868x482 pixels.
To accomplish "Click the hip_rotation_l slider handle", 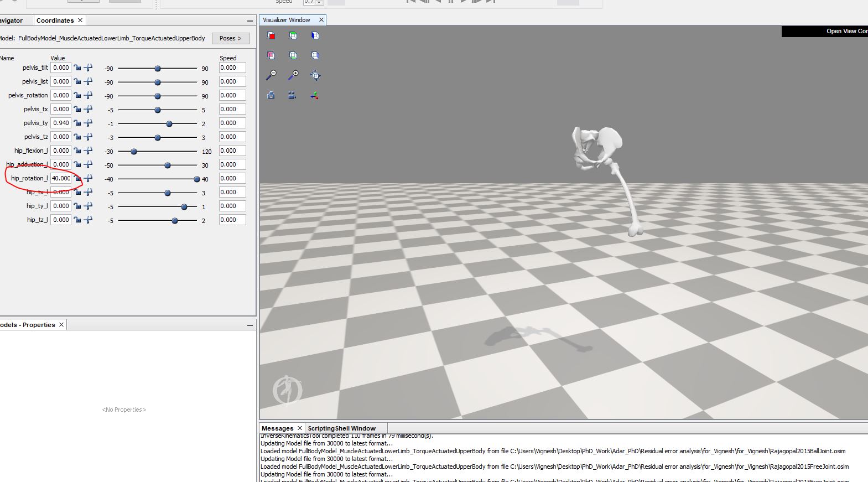I will (196, 179).
